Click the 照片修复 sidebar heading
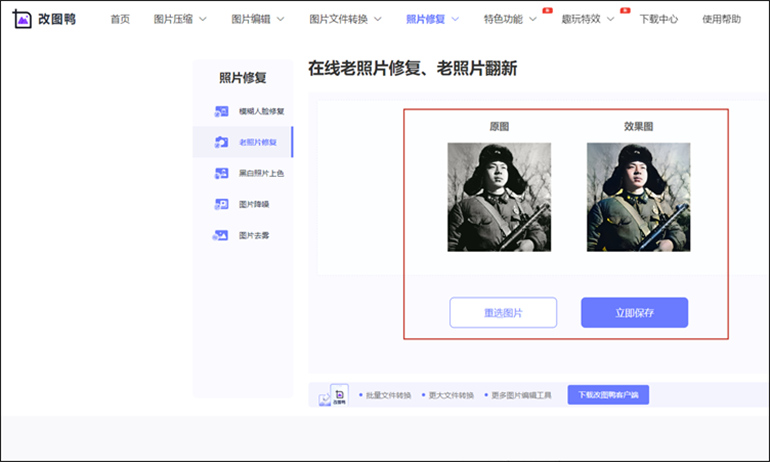Screen dimensions: 770x462 [243, 78]
